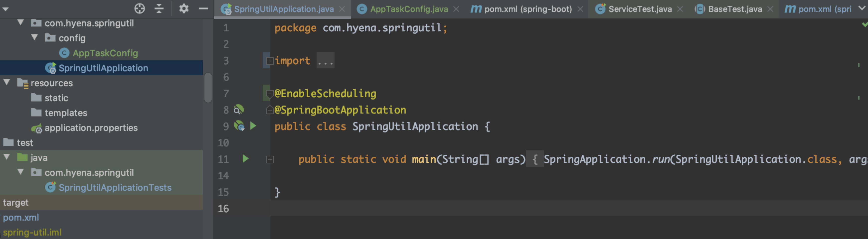Click the SpringUtilApplication class name in code
This screenshot has width=868, height=239.
[x=415, y=126]
